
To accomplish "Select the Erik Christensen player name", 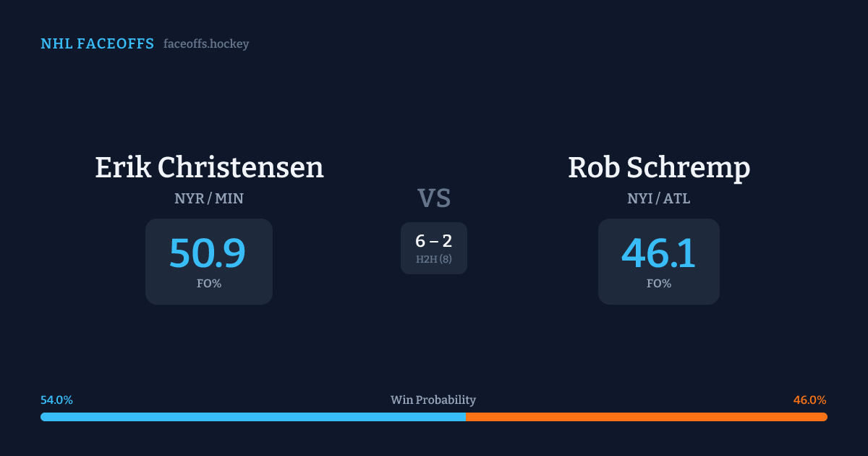I will pos(209,167).
